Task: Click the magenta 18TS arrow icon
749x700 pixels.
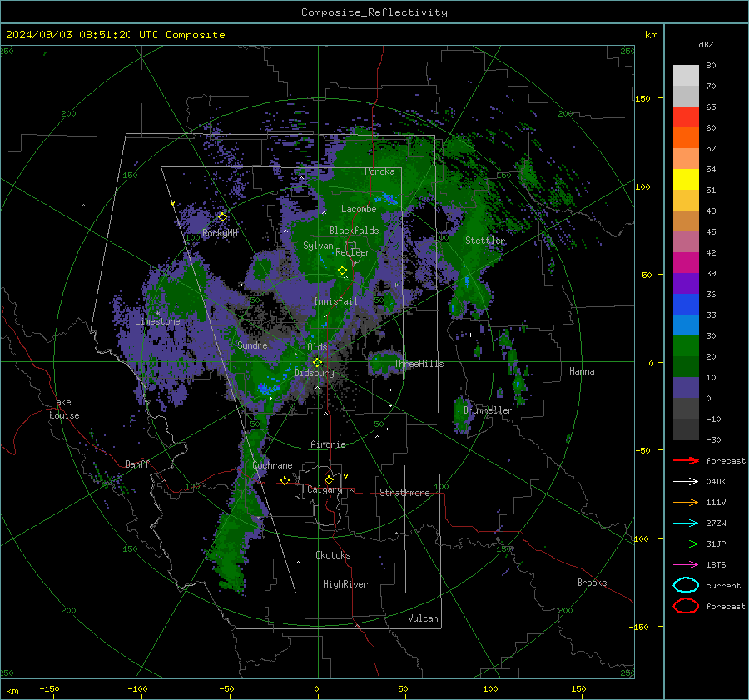Action: click(686, 564)
